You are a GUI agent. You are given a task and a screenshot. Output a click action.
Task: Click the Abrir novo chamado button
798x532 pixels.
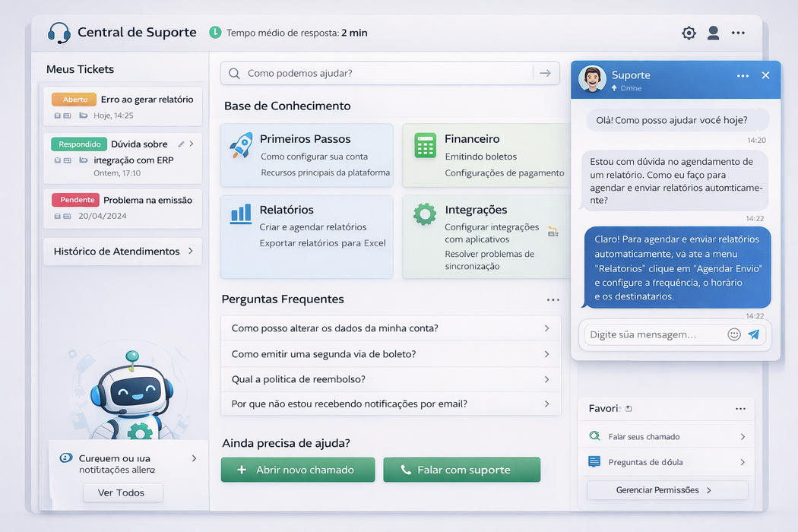(x=298, y=470)
